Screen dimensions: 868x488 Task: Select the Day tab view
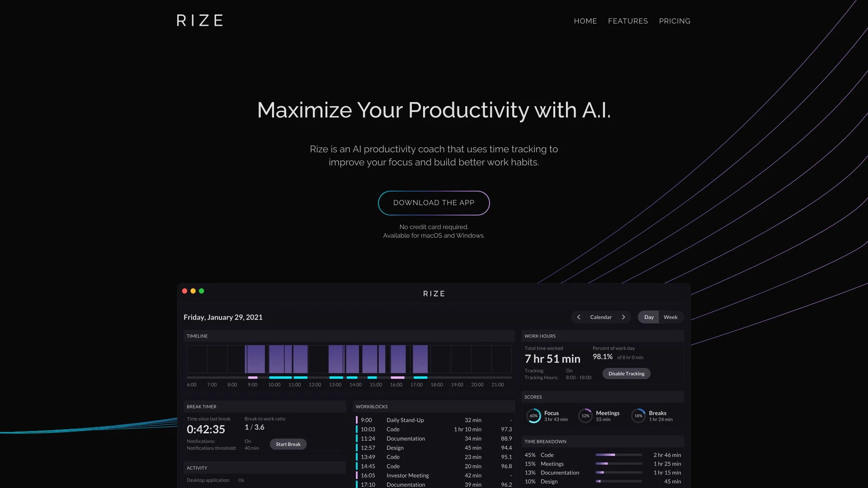click(x=649, y=316)
